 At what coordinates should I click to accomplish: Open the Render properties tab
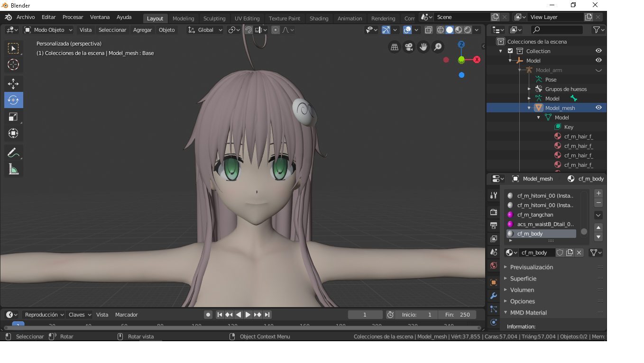[x=494, y=212]
